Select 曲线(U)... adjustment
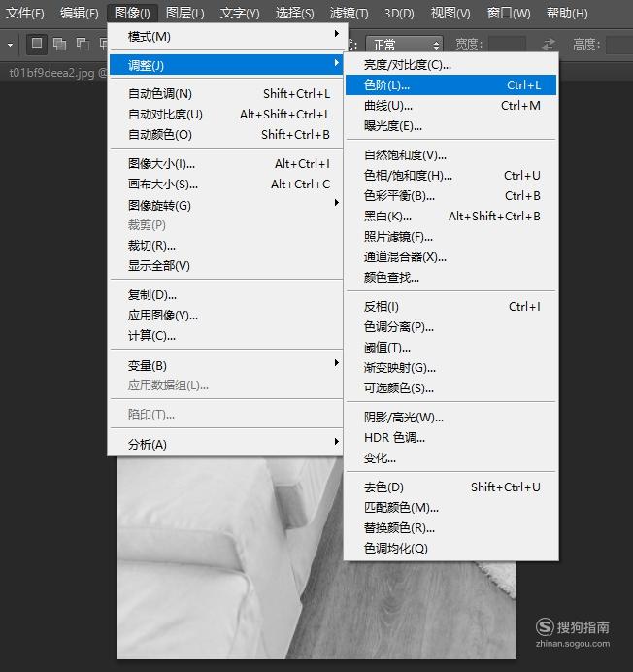Viewport: 633px width, 672px height. tap(450, 106)
